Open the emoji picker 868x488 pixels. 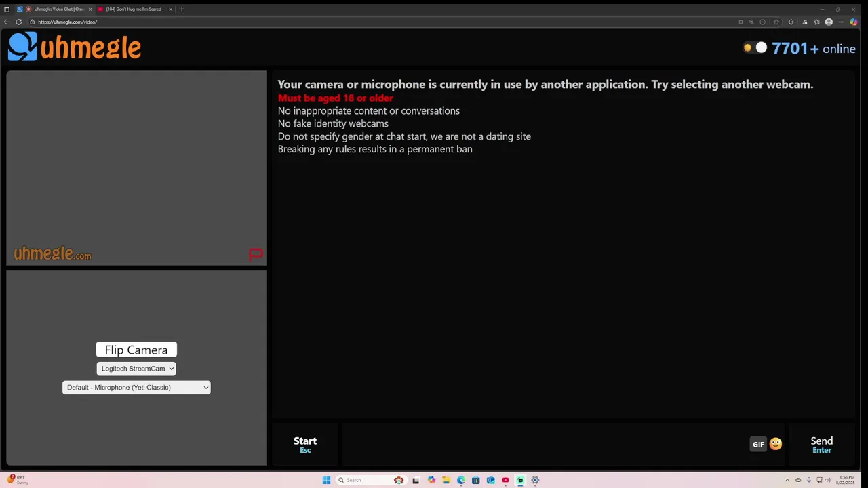point(776,444)
